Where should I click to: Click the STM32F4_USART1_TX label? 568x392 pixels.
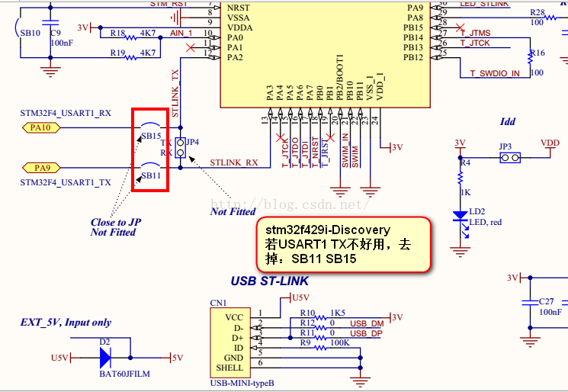pyautogui.click(x=66, y=182)
